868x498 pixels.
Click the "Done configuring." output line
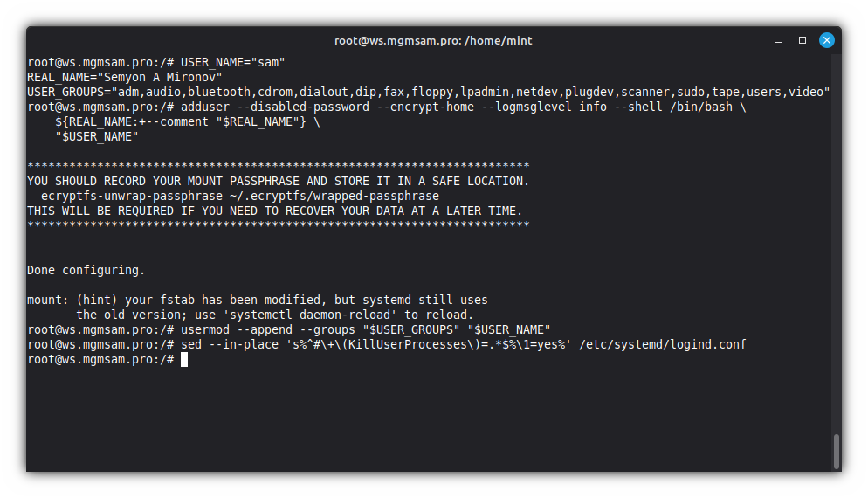pos(86,270)
